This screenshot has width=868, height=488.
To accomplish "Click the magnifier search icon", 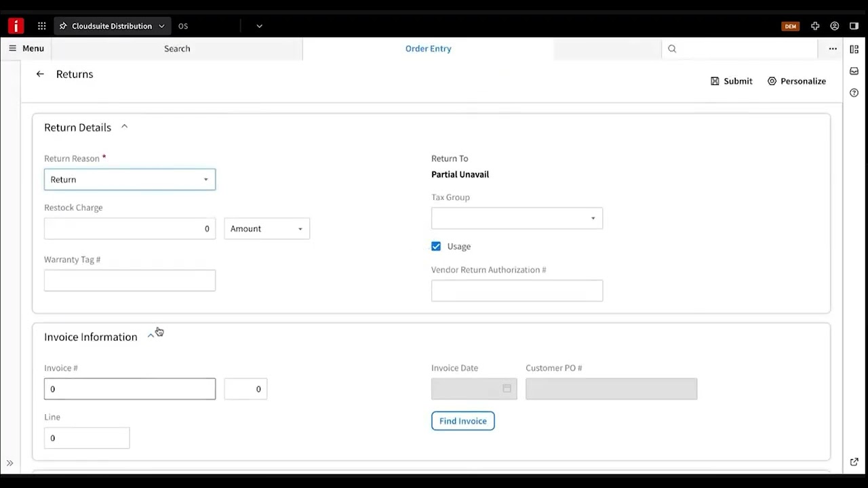I will tap(672, 48).
